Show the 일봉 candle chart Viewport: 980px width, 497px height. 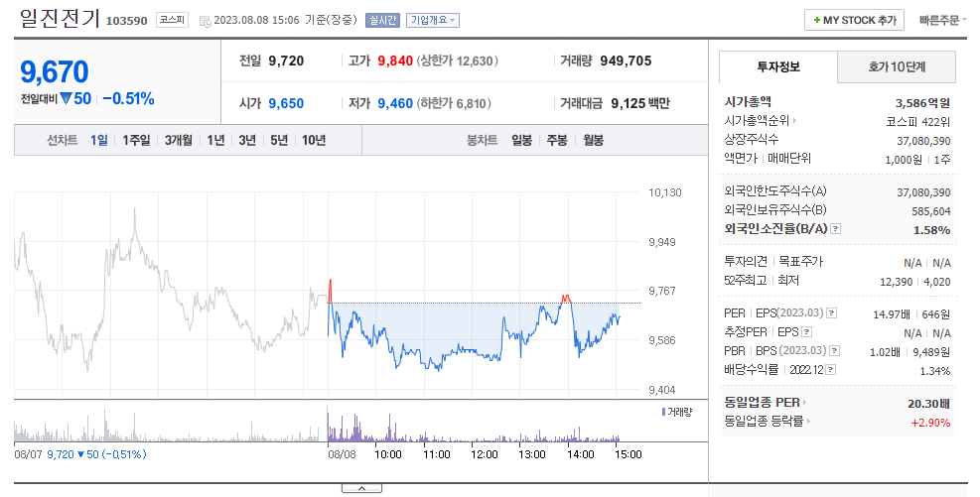click(521, 140)
